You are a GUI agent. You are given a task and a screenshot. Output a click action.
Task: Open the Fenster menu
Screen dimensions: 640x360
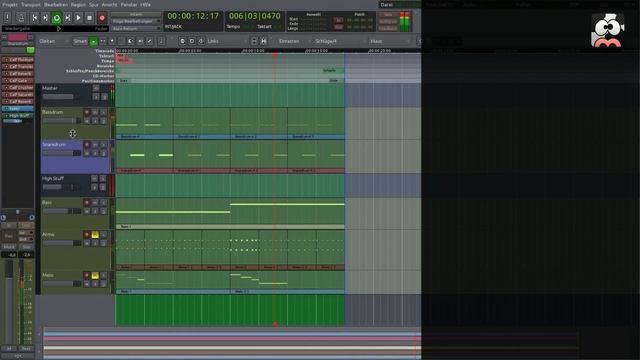tap(129, 4)
